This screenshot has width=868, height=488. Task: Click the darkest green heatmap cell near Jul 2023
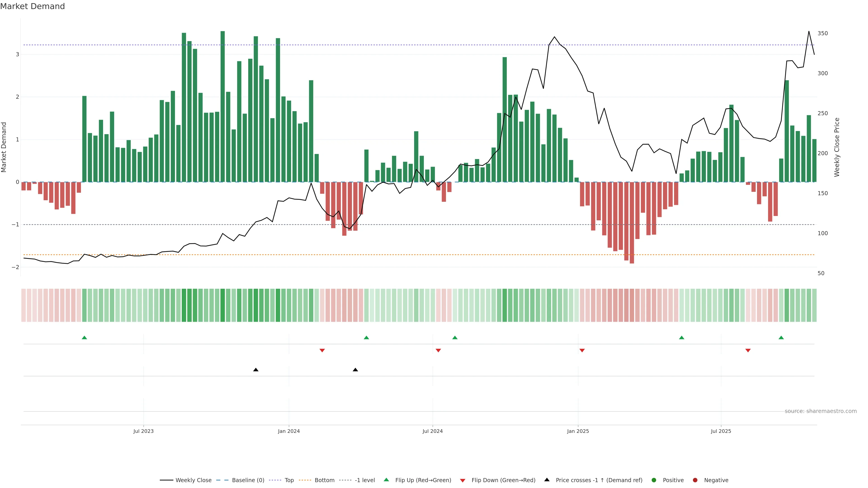184,305
